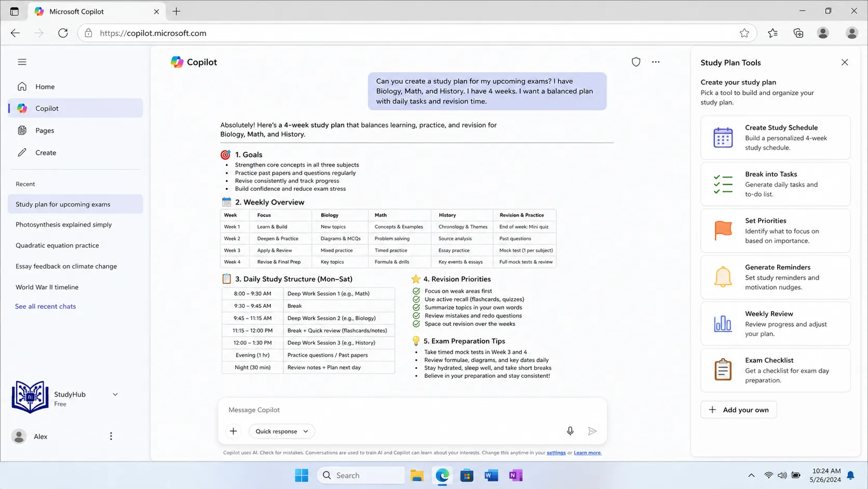The image size is (868, 489).
Task: Select the Weekly Review card
Action: click(775, 324)
